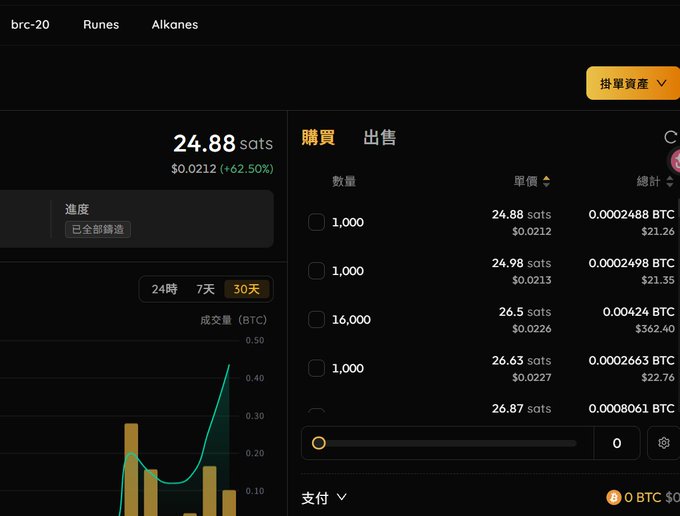Expand the 掛單資產 dropdown
Viewport: 680px width, 516px height.
pyautogui.click(x=633, y=83)
